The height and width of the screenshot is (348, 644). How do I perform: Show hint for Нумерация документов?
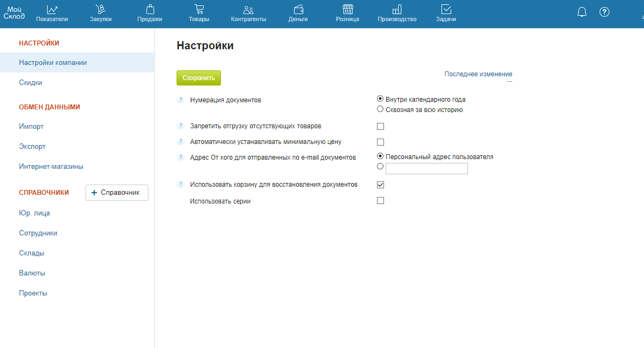tap(180, 100)
